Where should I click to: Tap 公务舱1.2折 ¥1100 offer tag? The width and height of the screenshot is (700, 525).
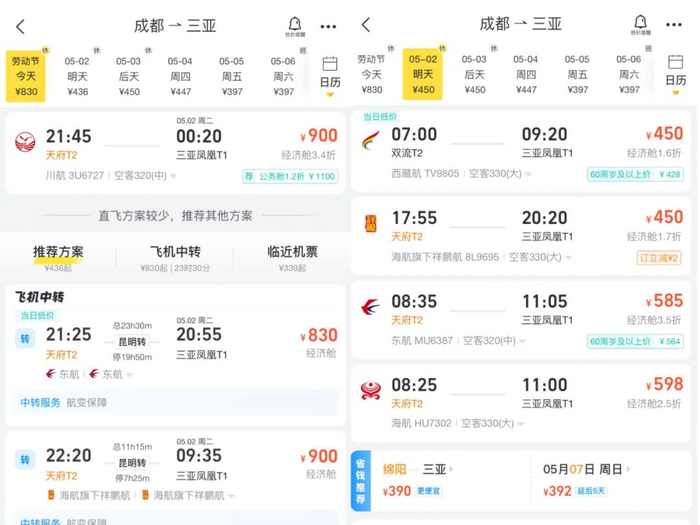tap(290, 176)
